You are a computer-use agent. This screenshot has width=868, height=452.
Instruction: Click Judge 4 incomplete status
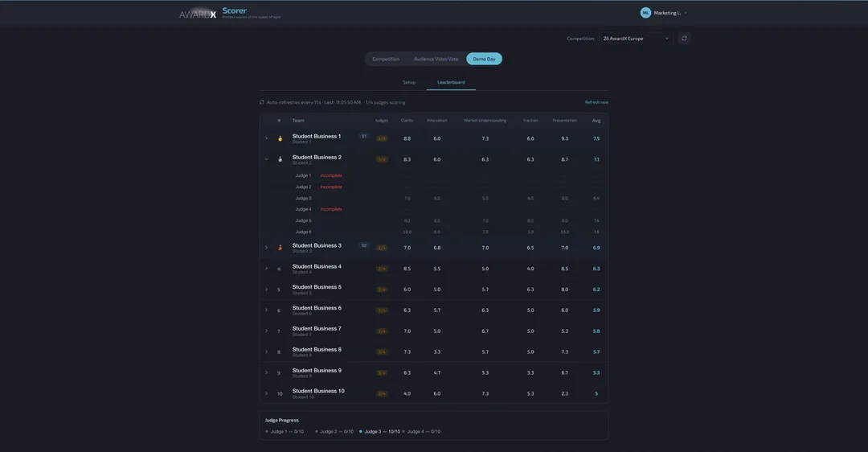(x=331, y=209)
